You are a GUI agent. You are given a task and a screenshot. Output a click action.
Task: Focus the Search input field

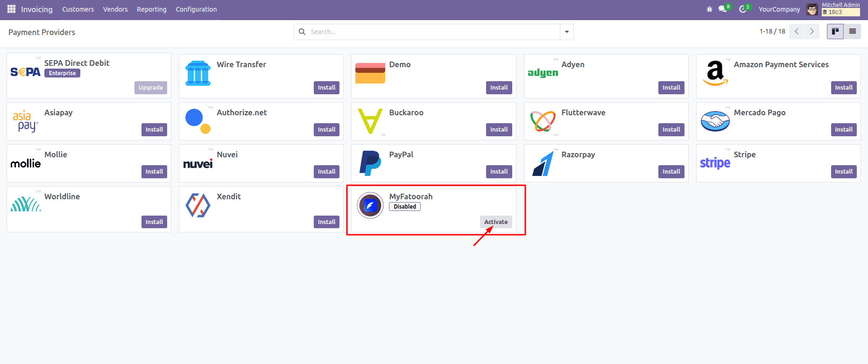coord(434,32)
